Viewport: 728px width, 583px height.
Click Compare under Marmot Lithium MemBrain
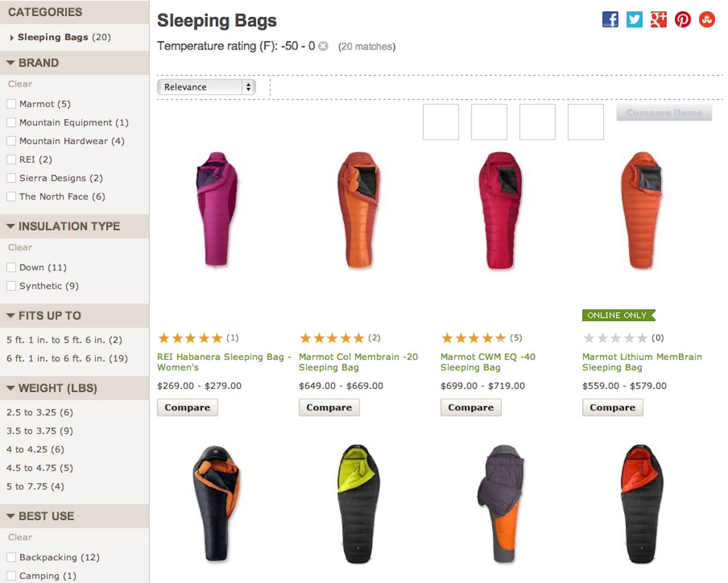click(x=612, y=407)
